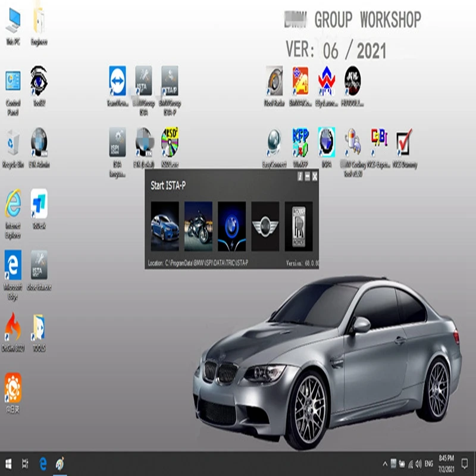Screen dimensions: 476x476
Task: Select the Rolls-Royce logo thumbnail
Action: pos(299,226)
